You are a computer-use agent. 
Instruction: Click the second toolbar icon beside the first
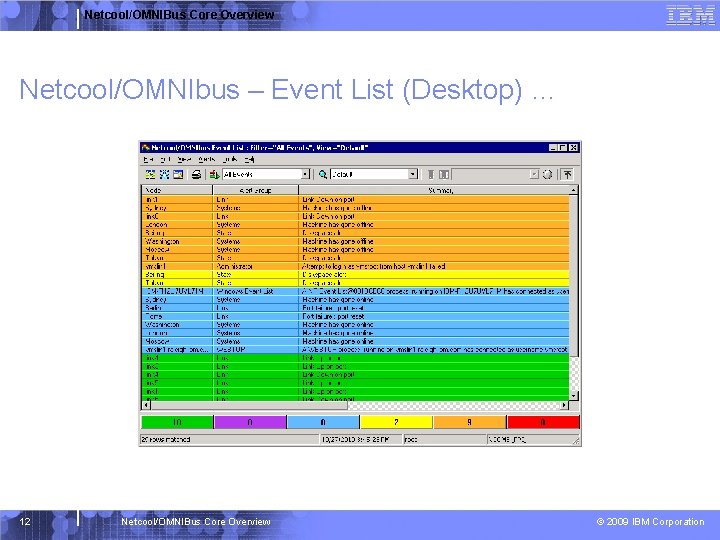point(164,174)
